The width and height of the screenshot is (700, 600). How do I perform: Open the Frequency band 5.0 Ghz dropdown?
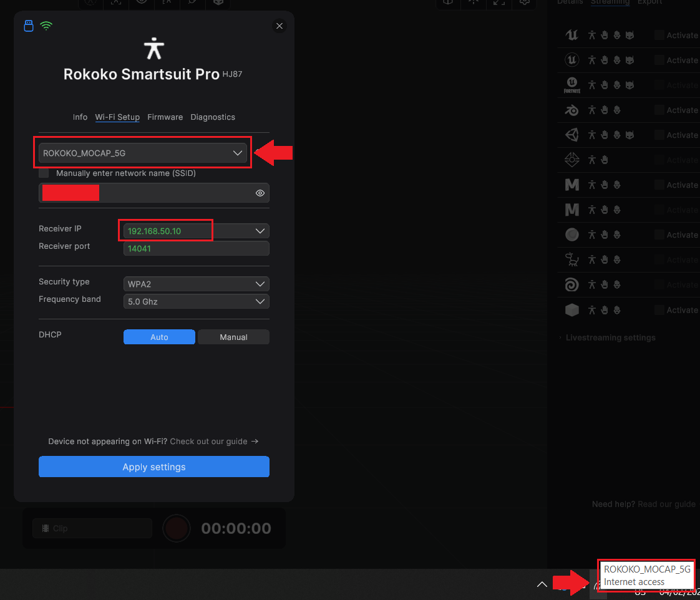[x=197, y=301]
